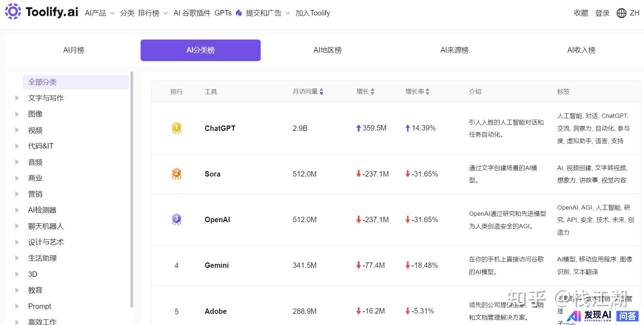Viewport: 644px width, 325px height.
Task: Select the AI分类榜 tab
Action: pos(201,50)
